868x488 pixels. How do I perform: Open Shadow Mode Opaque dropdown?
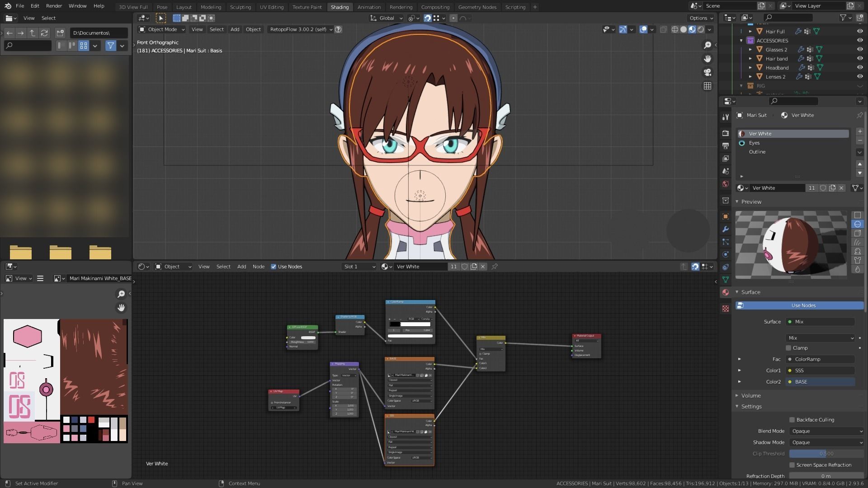(x=826, y=442)
